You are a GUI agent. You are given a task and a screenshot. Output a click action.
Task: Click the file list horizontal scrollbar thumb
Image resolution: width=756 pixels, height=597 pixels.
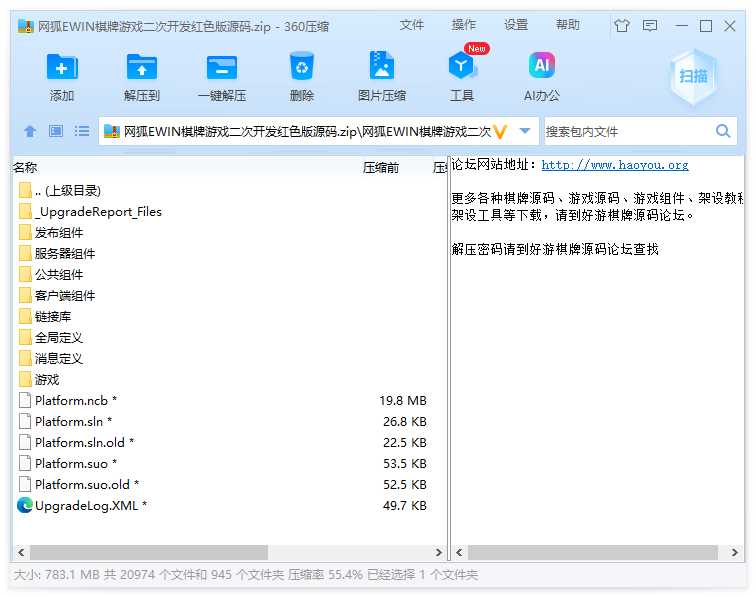[149, 552]
